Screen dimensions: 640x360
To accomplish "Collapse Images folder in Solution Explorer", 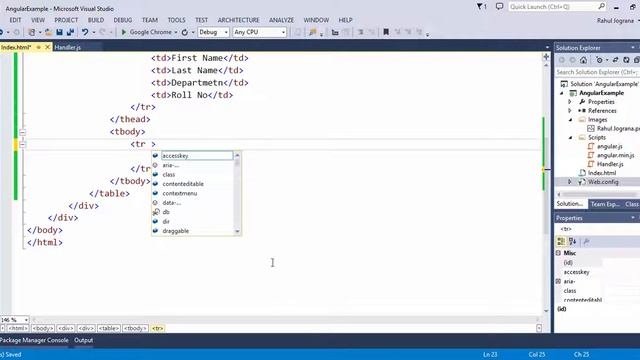I will pos(571,120).
